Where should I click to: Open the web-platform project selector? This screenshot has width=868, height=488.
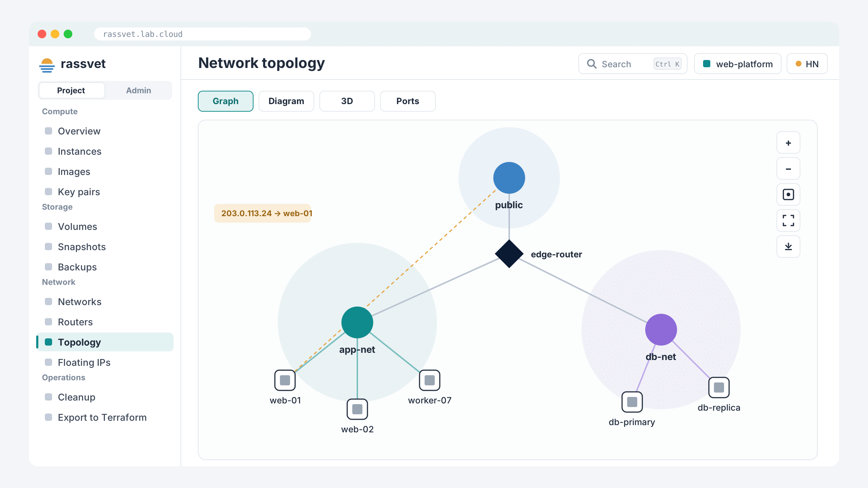coord(738,64)
